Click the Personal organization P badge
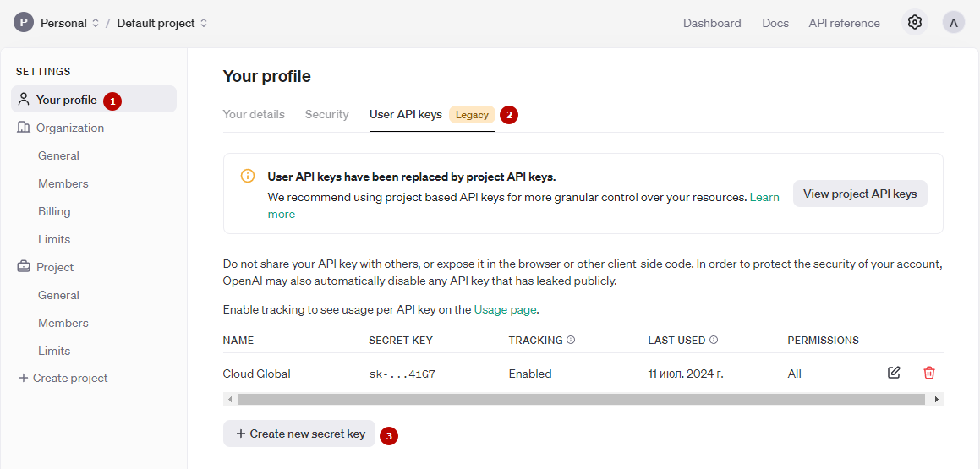The image size is (980, 469). tap(23, 23)
